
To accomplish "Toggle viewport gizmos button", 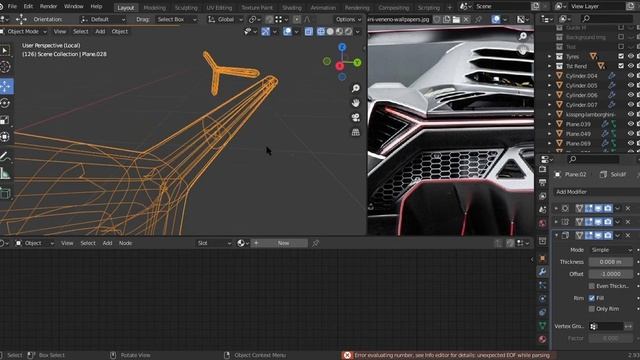I will click(x=265, y=31).
